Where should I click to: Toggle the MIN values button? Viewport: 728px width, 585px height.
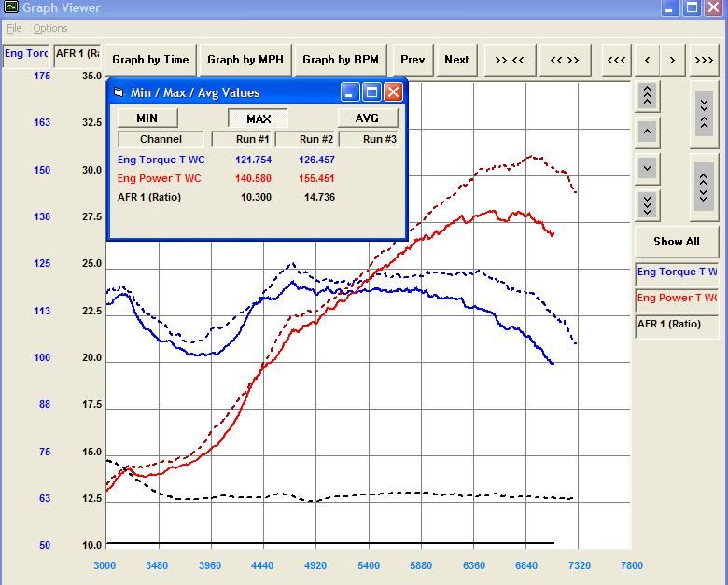147,118
